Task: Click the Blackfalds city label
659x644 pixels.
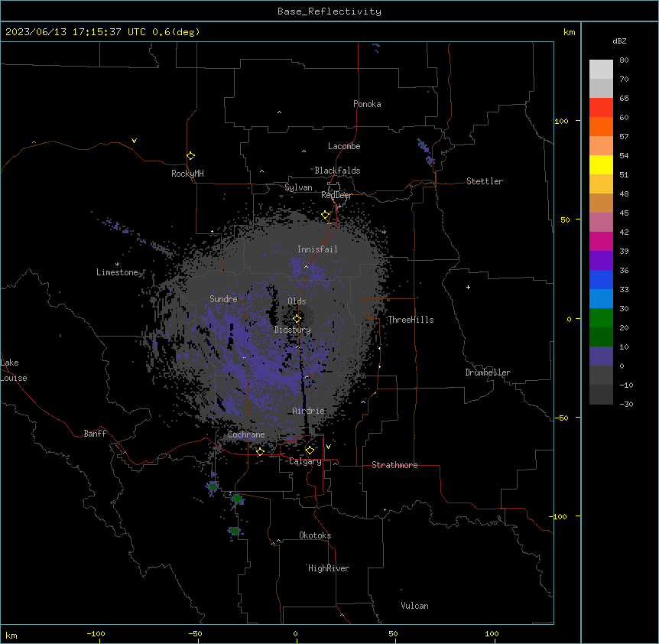Action: click(337, 171)
